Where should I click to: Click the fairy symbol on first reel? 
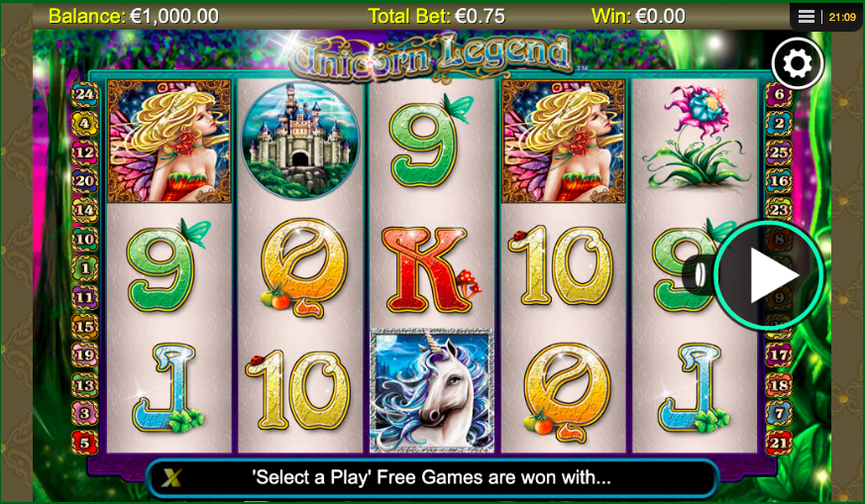tap(168, 141)
